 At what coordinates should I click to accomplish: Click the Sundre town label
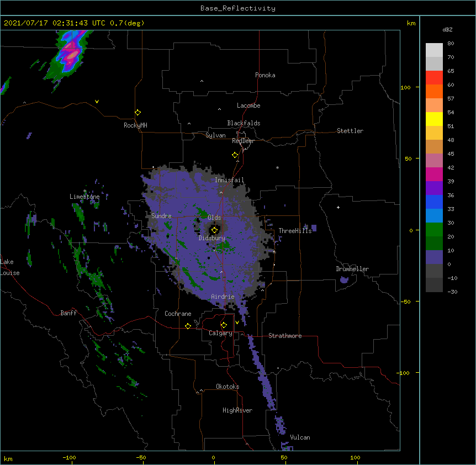click(x=161, y=216)
